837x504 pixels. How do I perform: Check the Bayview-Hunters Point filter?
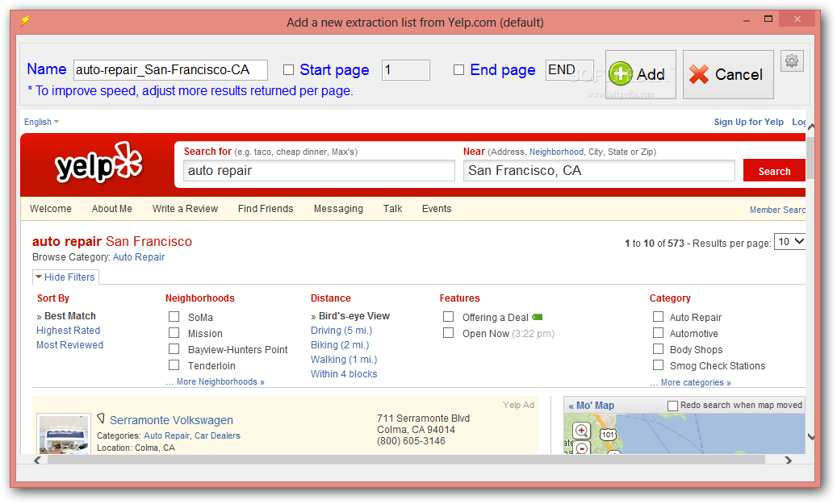[174, 349]
